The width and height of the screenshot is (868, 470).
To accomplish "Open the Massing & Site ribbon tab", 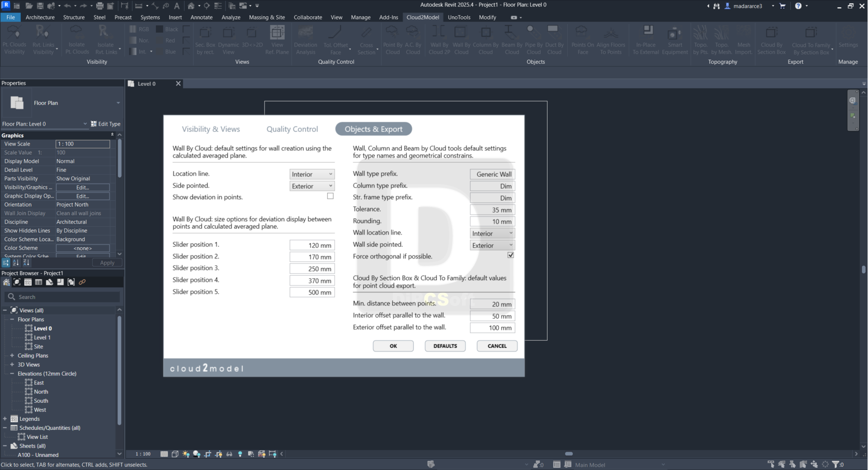I will click(267, 17).
